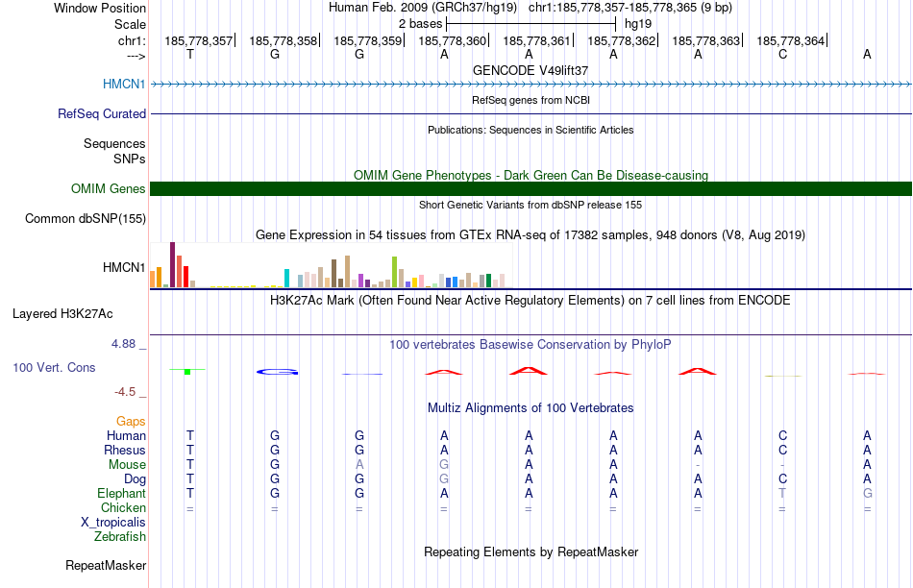
Task: Click the Layered H3K27Ac track label
Action: coord(62,314)
